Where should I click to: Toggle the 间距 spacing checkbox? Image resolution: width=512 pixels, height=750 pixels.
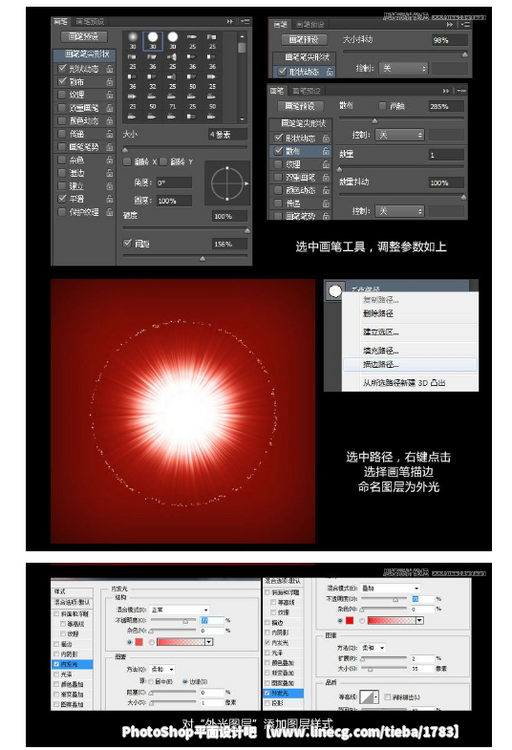point(127,243)
